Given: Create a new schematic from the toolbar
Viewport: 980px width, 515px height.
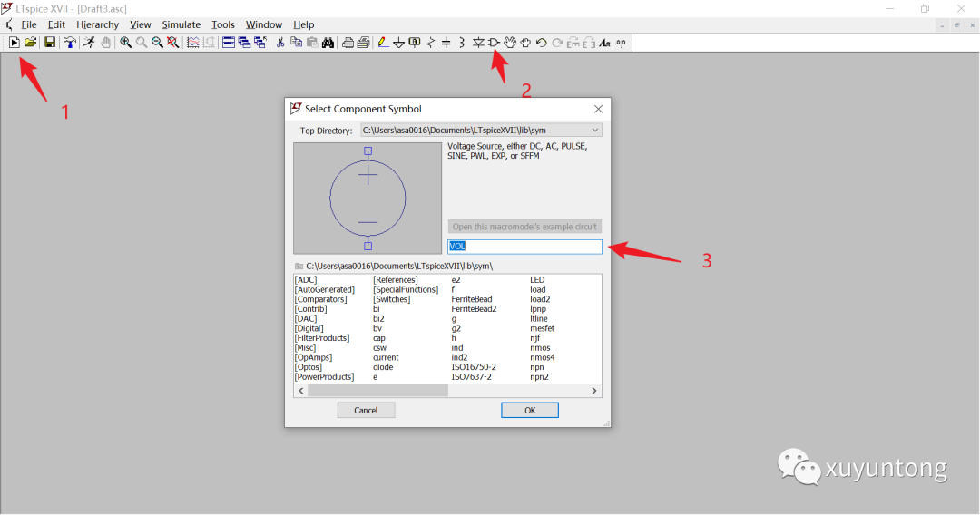Looking at the screenshot, I should pos(14,43).
